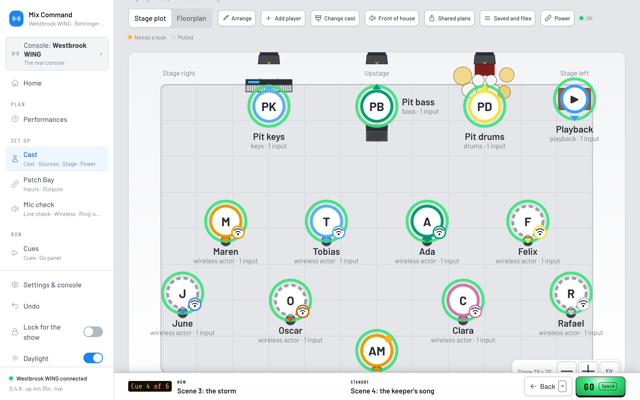
Task: Open the Patch Bay section
Action: pyautogui.click(x=57, y=184)
